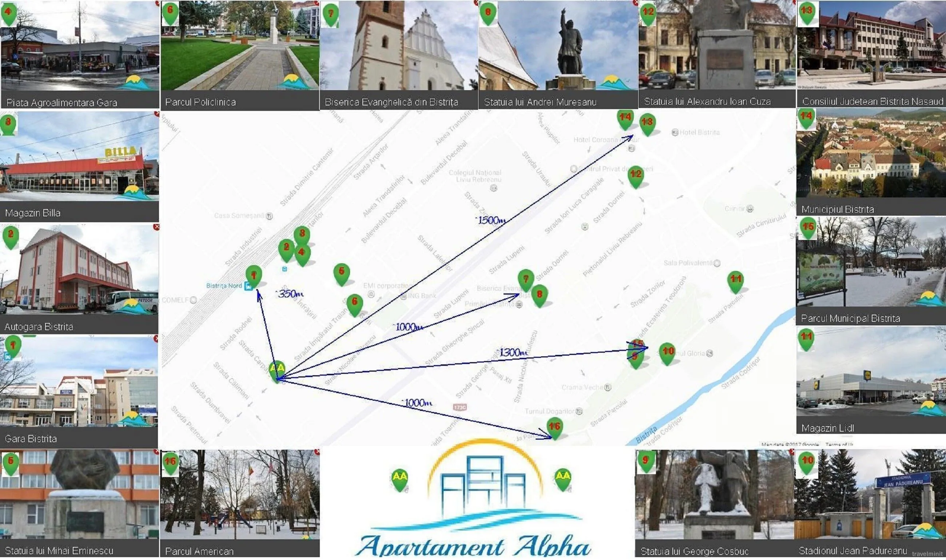Click the Bistrița Nord train station icon
Image resolution: width=946 pixels, height=560 pixels.
point(248,287)
